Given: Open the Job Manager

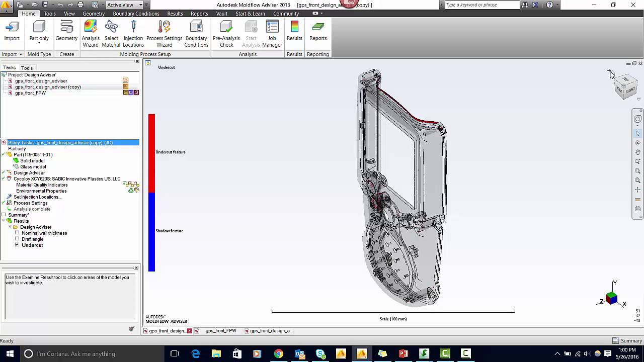Looking at the screenshot, I should tap(272, 34).
